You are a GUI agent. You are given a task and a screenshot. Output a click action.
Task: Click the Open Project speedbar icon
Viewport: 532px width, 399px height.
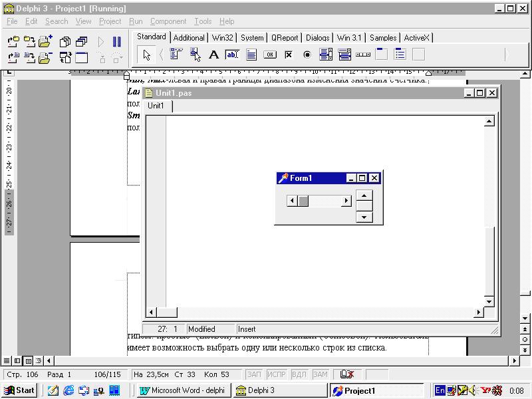pyautogui.click(x=13, y=42)
